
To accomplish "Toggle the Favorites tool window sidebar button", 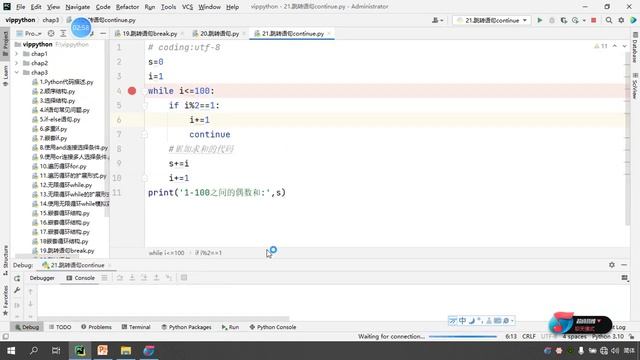I will tap(5, 300).
